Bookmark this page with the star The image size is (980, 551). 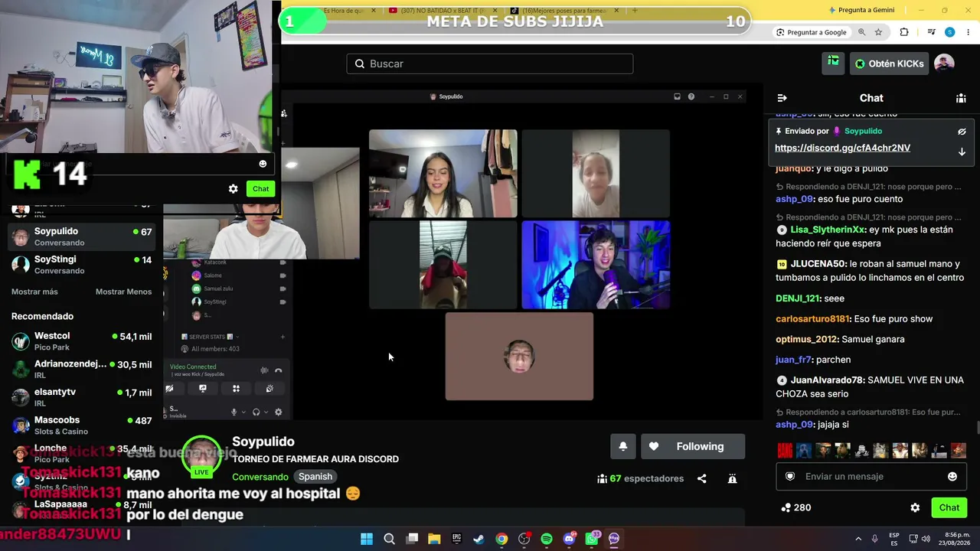[x=878, y=32]
